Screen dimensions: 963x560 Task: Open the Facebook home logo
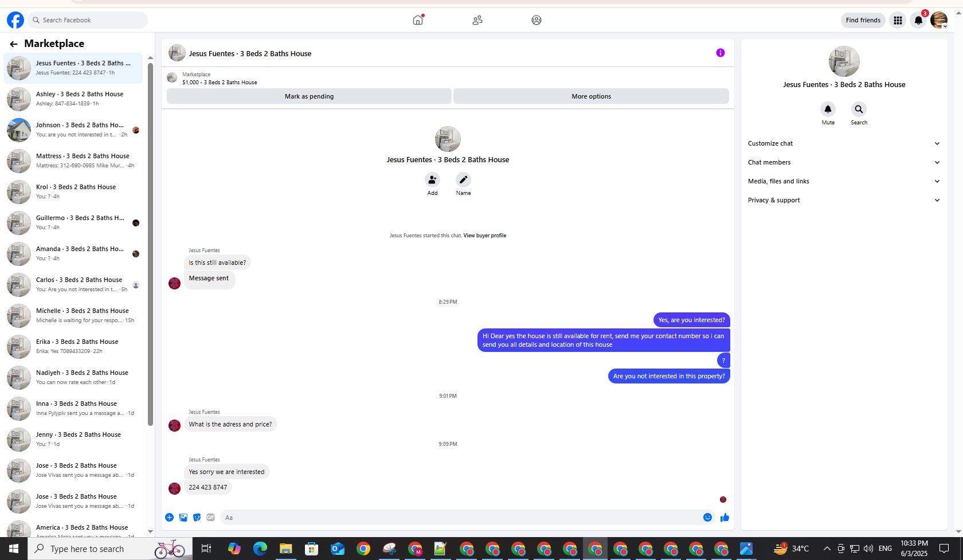click(15, 20)
